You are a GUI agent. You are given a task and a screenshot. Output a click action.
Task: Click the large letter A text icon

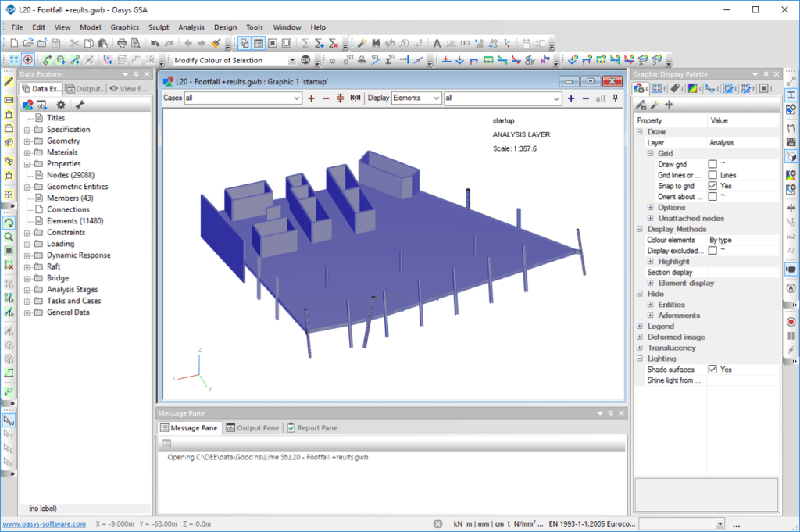437,43
